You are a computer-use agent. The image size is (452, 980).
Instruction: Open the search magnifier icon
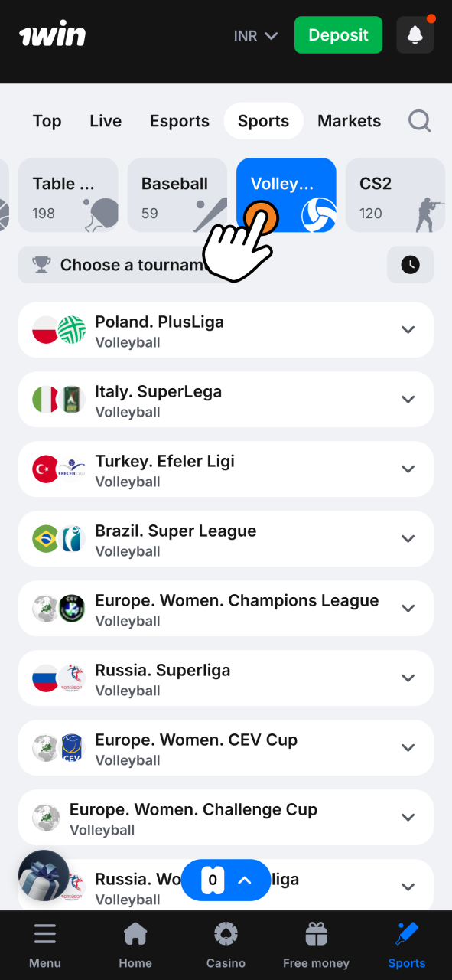[419, 121]
